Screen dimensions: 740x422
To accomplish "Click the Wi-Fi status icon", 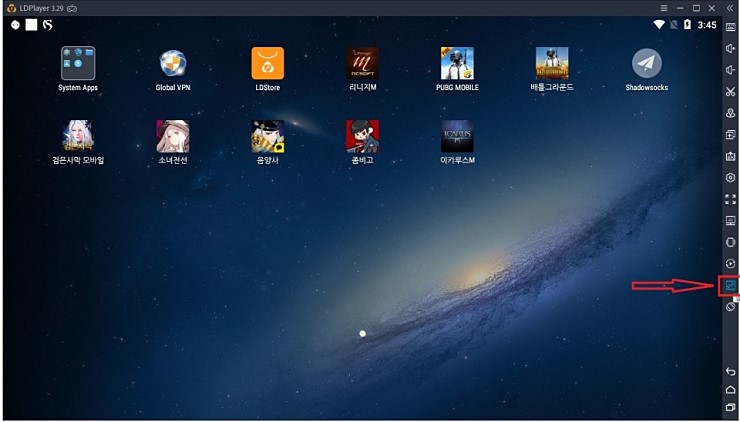I will click(x=659, y=25).
